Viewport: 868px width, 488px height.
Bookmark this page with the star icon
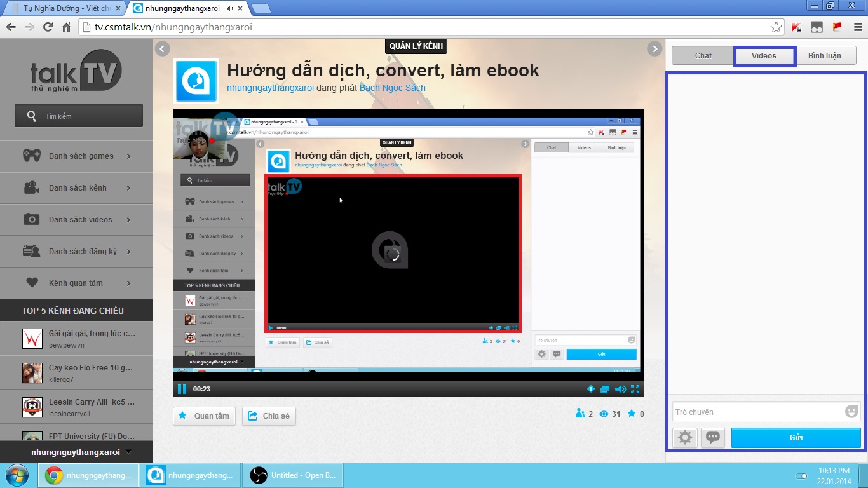coord(776,27)
